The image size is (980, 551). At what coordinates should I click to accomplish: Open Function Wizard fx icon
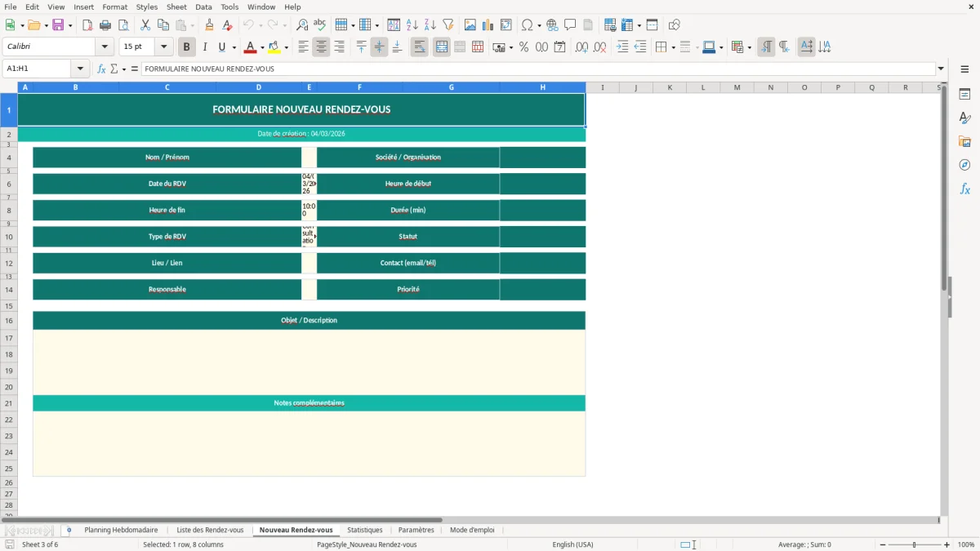101,69
